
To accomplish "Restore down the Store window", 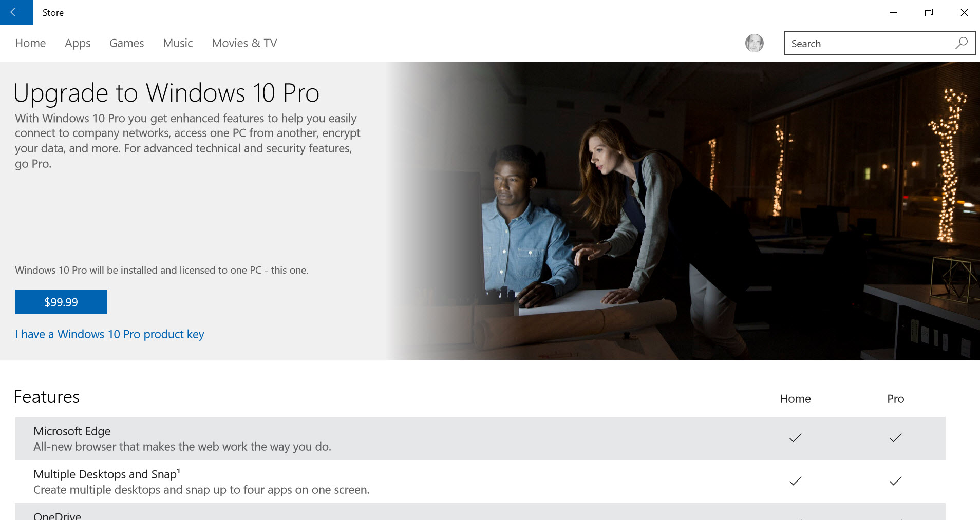I will point(929,12).
